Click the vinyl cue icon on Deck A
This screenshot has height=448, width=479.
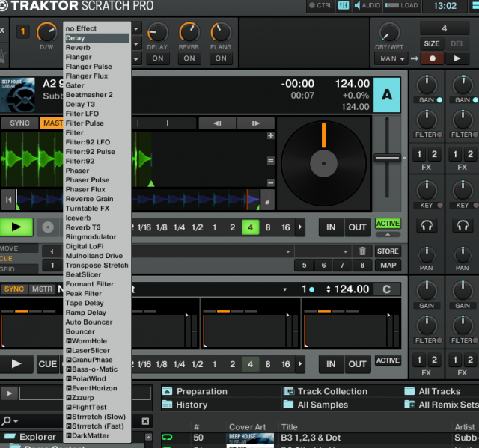point(48,227)
